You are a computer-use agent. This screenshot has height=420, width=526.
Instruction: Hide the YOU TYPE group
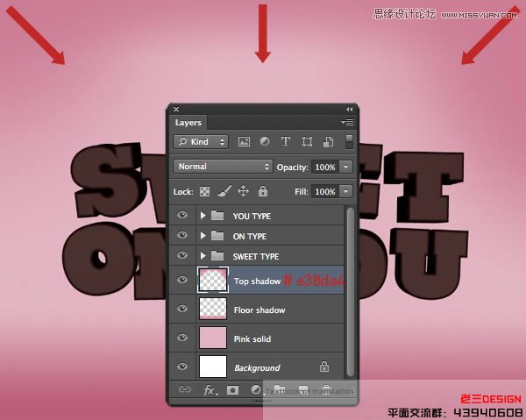(182, 216)
